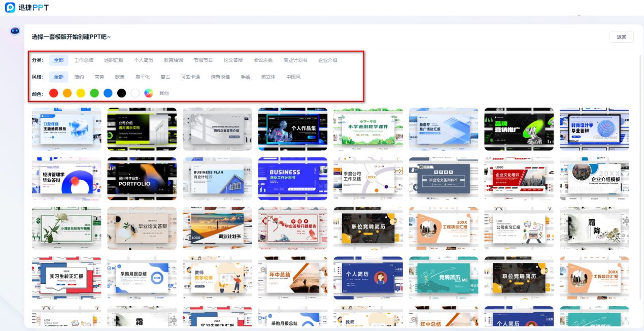
Task: Filter category by 述职汇报
Action: pos(114,60)
